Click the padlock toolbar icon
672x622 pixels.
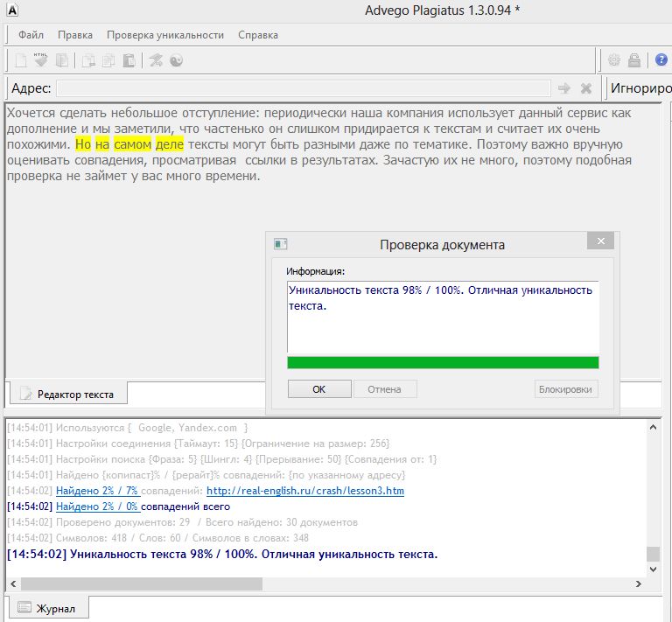[x=633, y=60]
